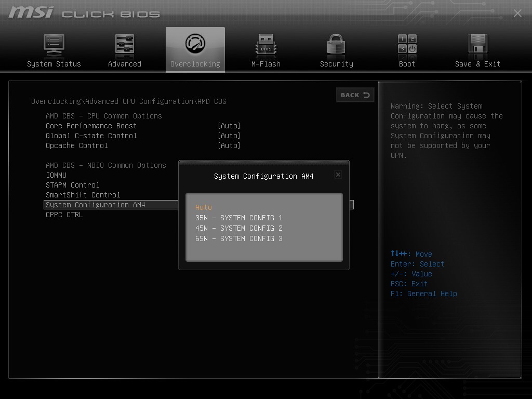This screenshot has height=399, width=532.
Task: Select the Core Performance Boost setting
Action: (x=91, y=126)
